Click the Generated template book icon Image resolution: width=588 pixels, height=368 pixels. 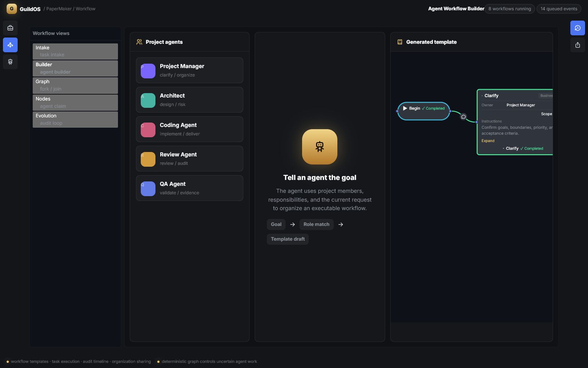click(x=400, y=42)
